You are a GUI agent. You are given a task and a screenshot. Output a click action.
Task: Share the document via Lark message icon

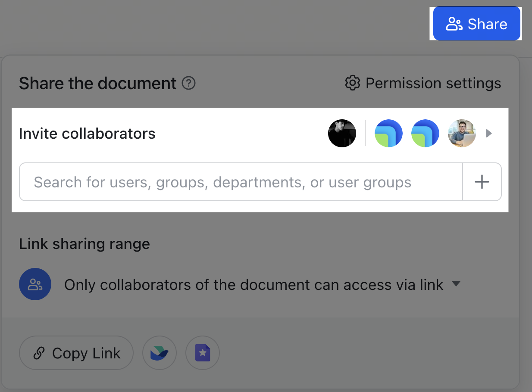(160, 353)
